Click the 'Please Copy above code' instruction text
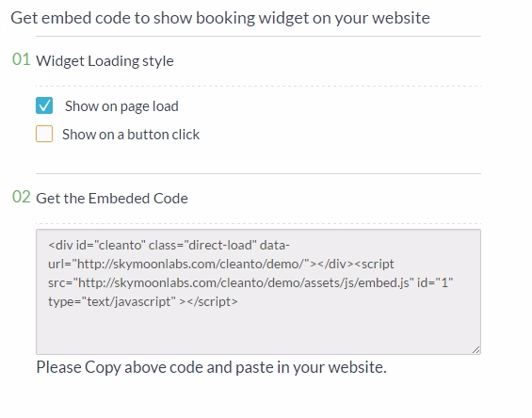The width and height of the screenshot is (532, 418). pyautogui.click(x=211, y=367)
